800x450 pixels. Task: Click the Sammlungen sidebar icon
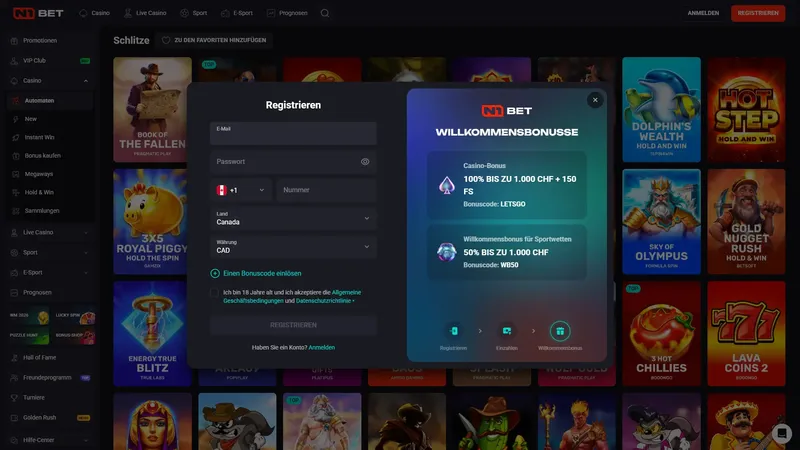click(x=16, y=211)
